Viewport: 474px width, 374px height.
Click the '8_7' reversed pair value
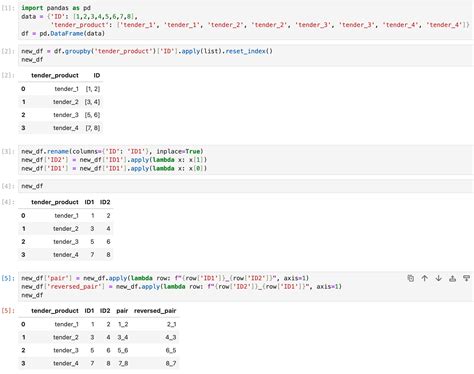171,363
